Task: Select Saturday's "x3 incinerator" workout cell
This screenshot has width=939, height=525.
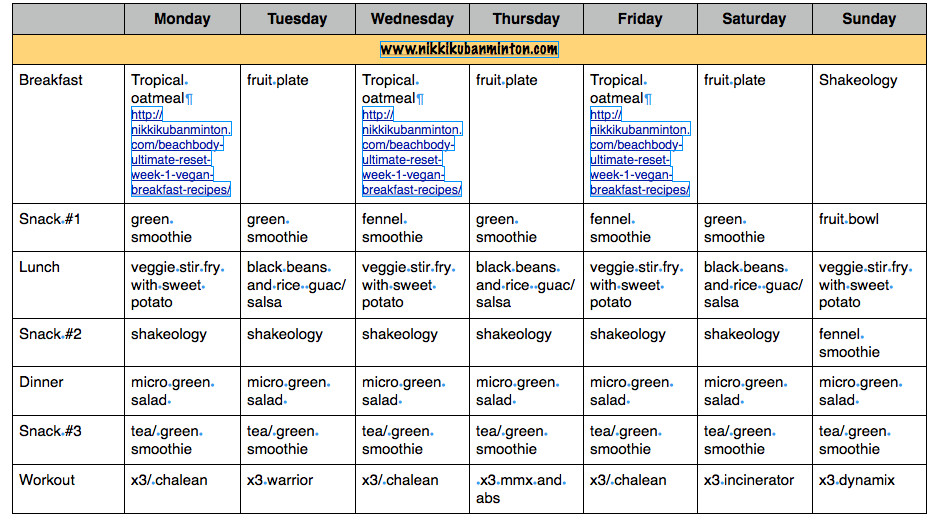Action: point(750,480)
